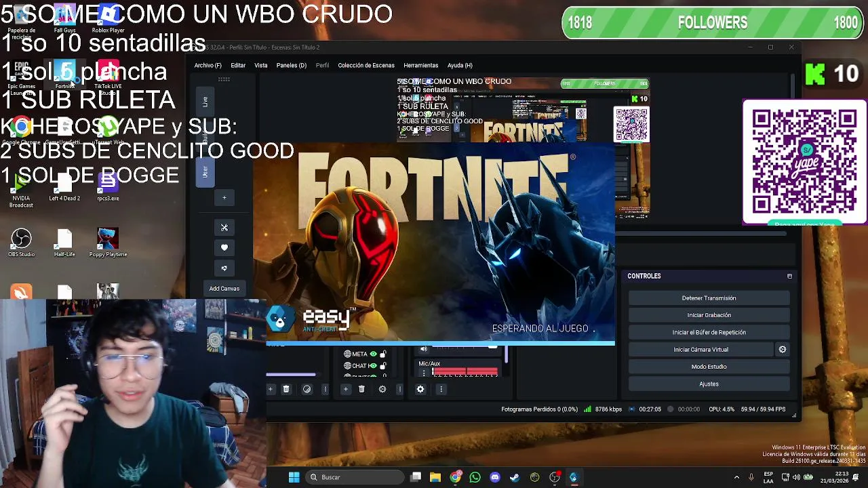Image resolution: width=868 pixels, height=488 pixels.
Task: Open virtual camera settings gear icon
Action: [783, 350]
